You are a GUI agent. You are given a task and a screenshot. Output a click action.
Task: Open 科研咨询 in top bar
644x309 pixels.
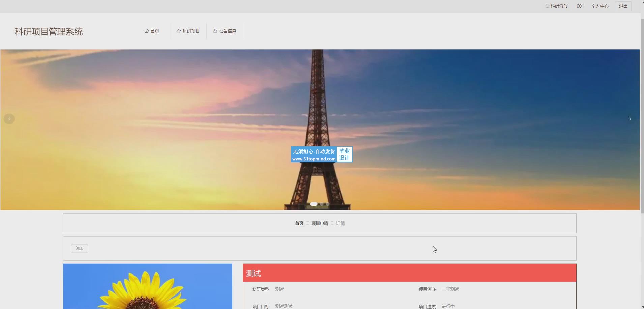point(557,6)
